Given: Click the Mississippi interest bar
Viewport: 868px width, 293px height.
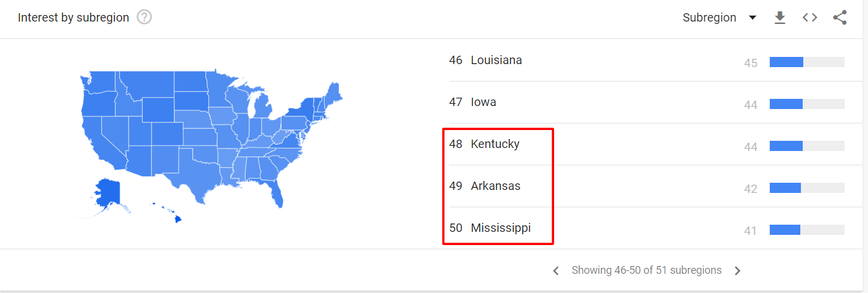Looking at the screenshot, I should point(807,229).
